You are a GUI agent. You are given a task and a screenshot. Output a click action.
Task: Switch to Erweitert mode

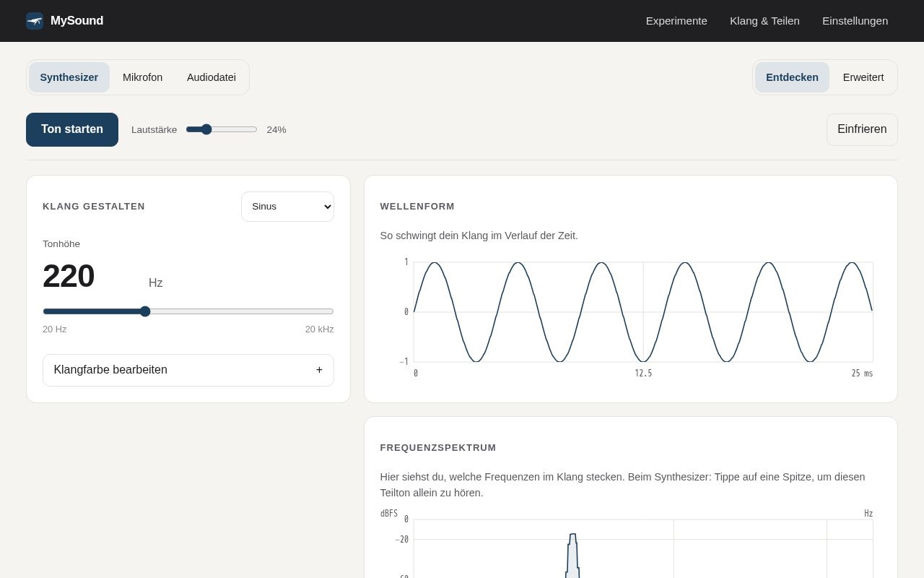863,77
